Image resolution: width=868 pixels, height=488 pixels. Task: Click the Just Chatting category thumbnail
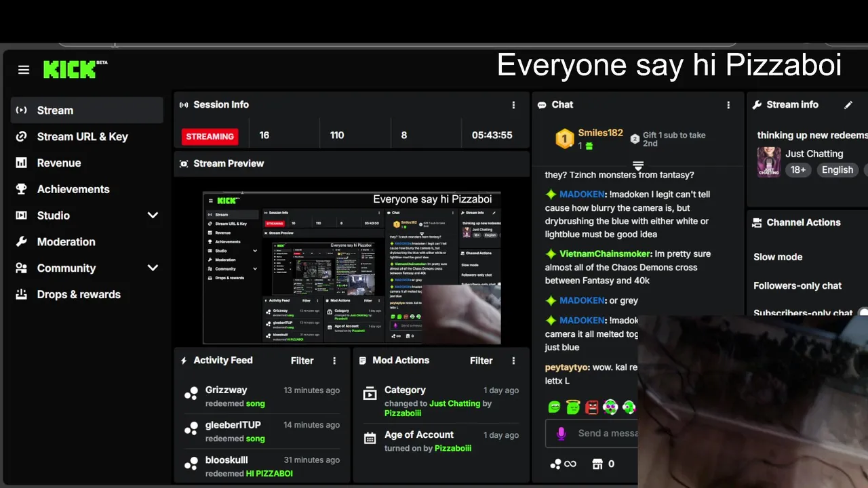768,163
